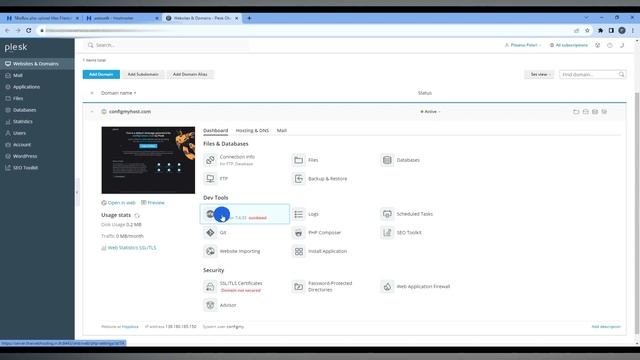This screenshot has width=640, height=360.
Task: Switch to the Dashboard tab
Action: [x=216, y=131]
